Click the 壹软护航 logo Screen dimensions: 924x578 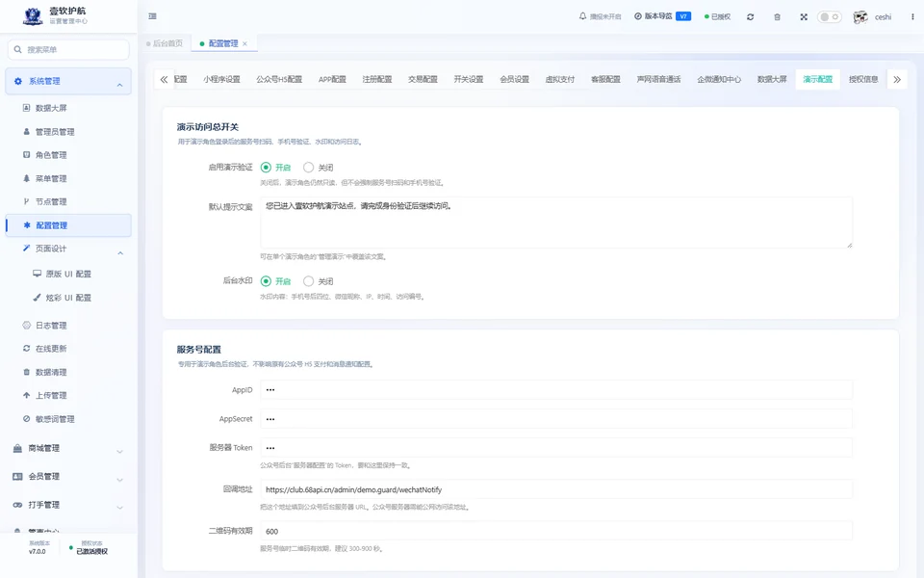(x=33, y=16)
